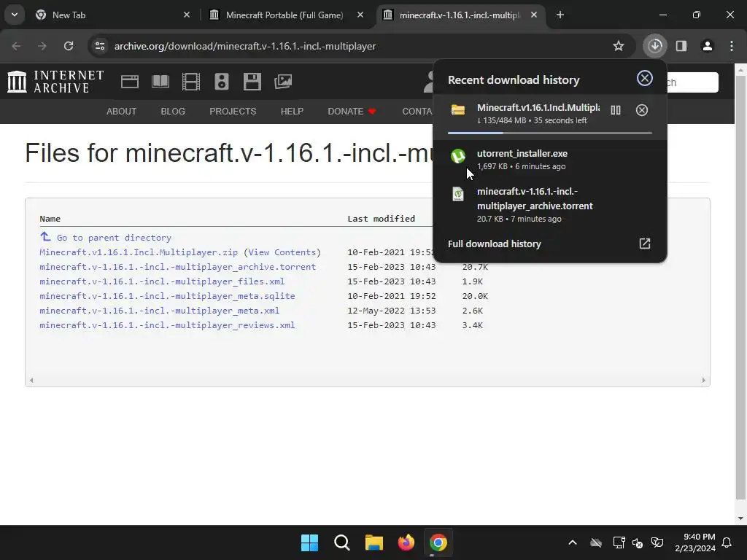
Task: Close the Recent download history popup
Action: pyautogui.click(x=645, y=78)
